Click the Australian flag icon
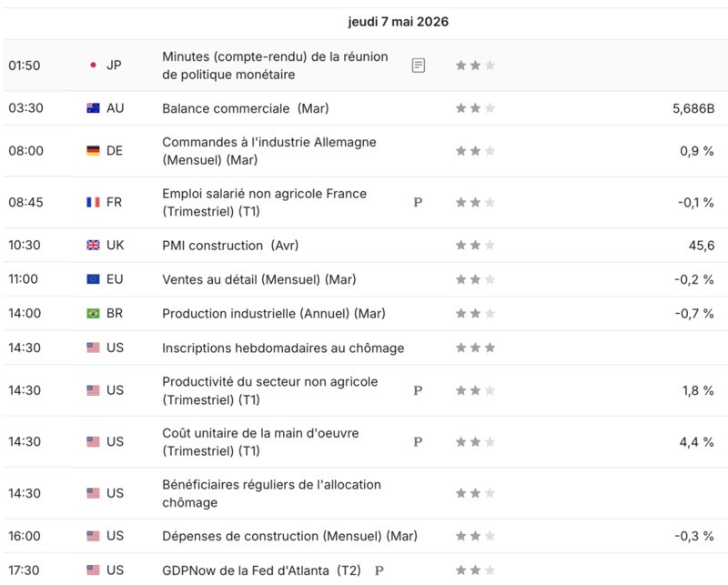The height and width of the screenshot is (585, 728). point(94,108)
